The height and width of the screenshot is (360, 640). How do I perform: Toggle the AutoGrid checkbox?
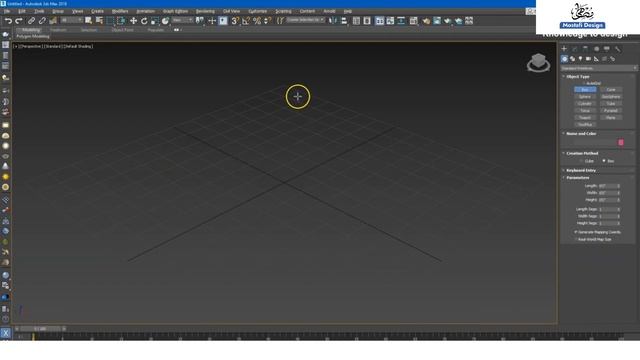pos(584,83)
